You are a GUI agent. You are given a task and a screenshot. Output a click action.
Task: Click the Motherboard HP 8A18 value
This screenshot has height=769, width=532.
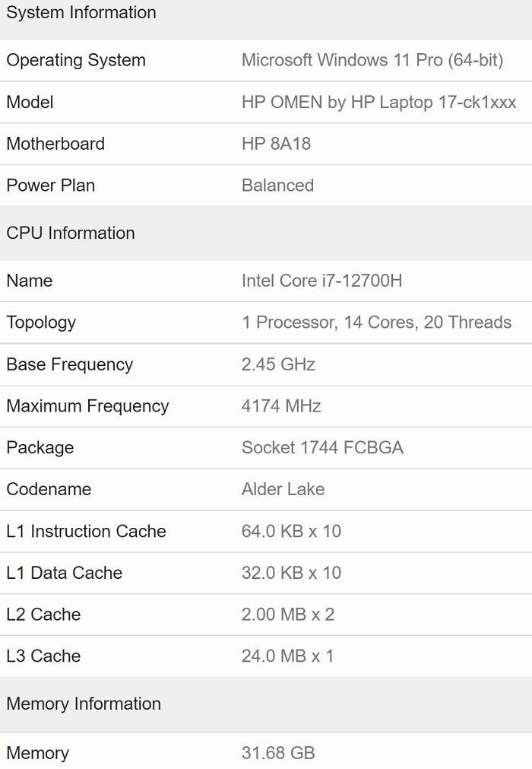click(277, 144)
